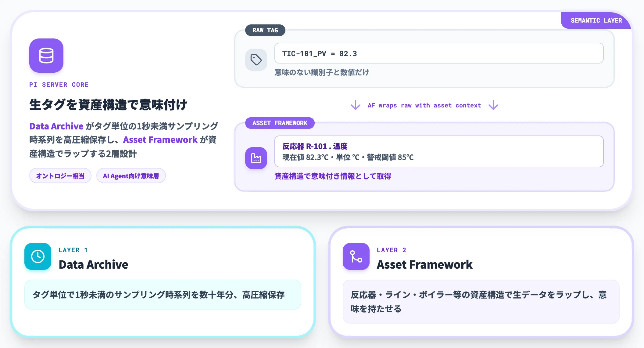Click the down arrow right of 'asset context'
Viewport: 644px width, 348px height.
pyautogui.click(x=493, y=105)
